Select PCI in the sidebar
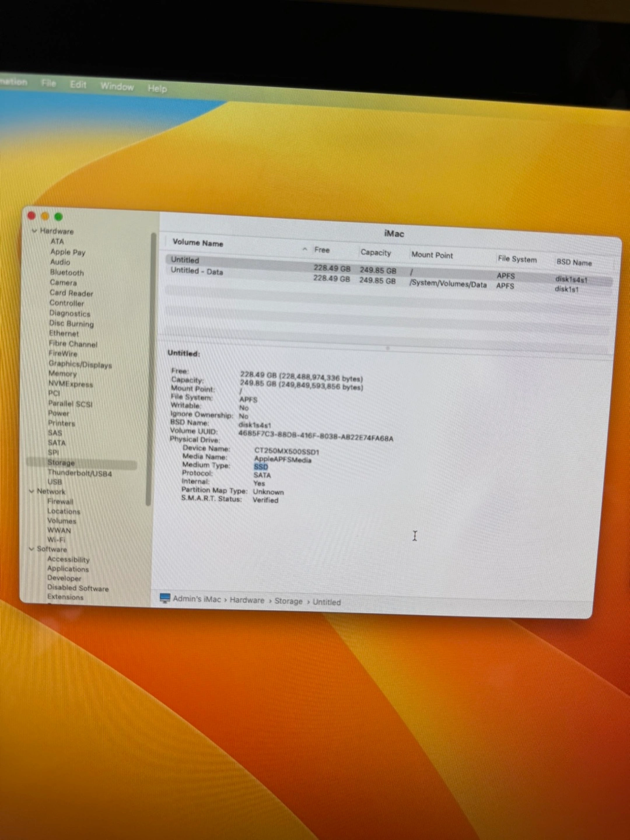The width and height of the screenshot is (630, 840). 54,393
